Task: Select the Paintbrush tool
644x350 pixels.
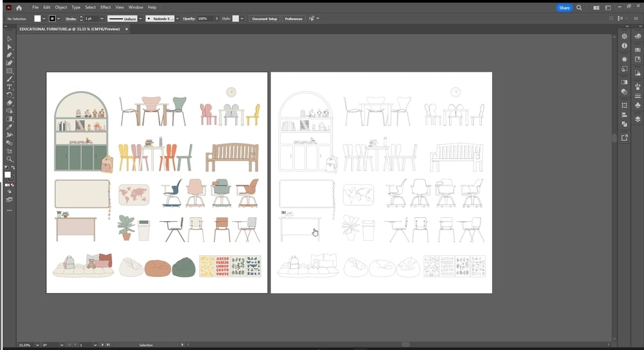Action: coord(9,79)
